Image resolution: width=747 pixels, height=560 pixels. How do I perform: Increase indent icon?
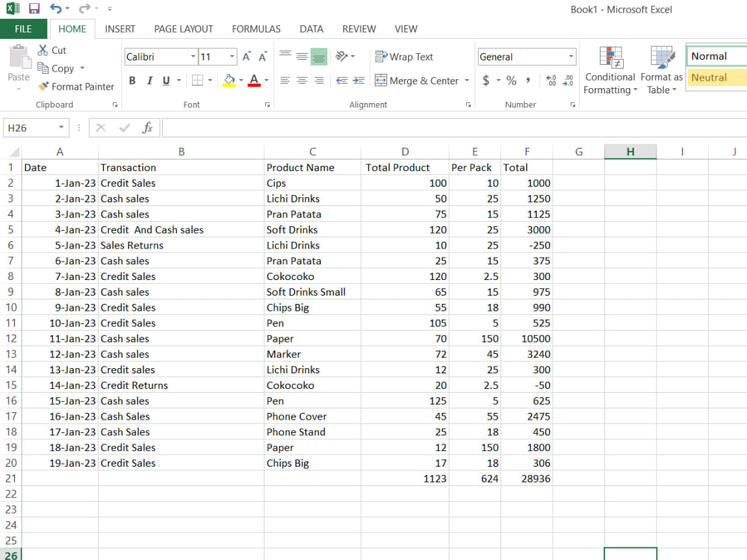pyautogui.click(x=359, y=81)
